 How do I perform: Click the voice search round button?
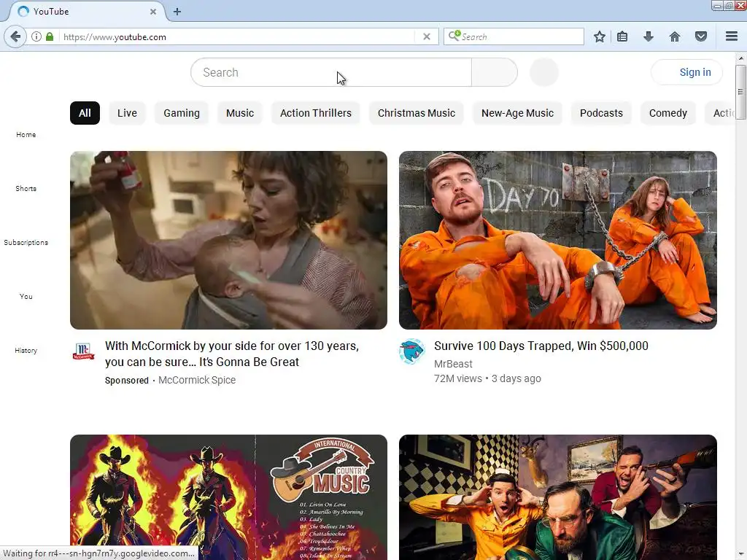(x=544, y=72)
